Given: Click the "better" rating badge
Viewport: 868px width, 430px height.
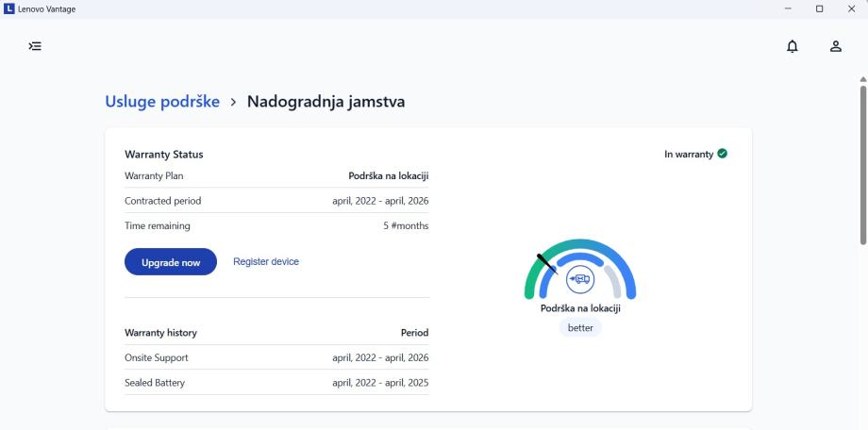Looking at the screenshot, I should coord(579,327).
